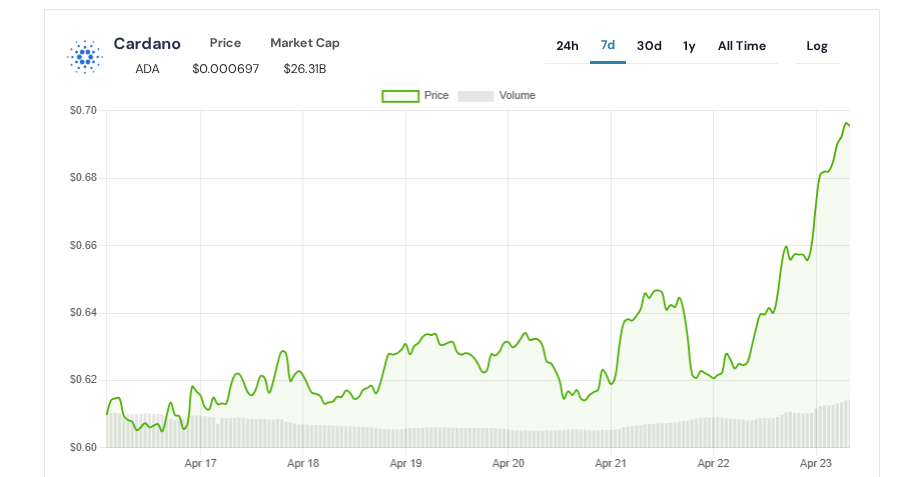The width and height of the screenshot is (909, 477).
Task: Click the Volume legend text label
Action: click(517, 96)
